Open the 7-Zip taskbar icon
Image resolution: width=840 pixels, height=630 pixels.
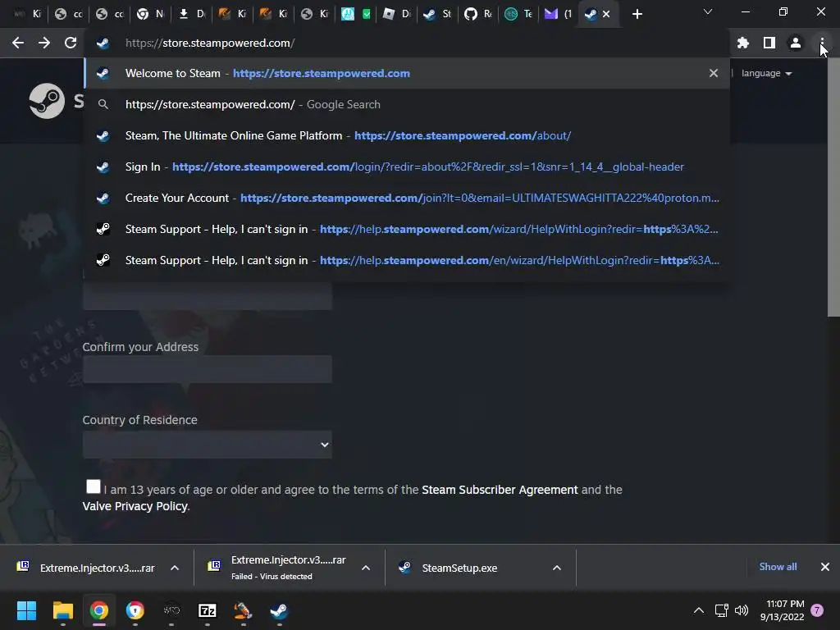[x=208, y=610]
